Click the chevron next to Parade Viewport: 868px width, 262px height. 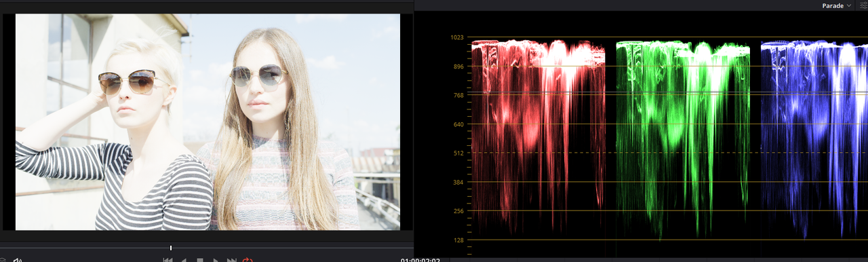848,5
